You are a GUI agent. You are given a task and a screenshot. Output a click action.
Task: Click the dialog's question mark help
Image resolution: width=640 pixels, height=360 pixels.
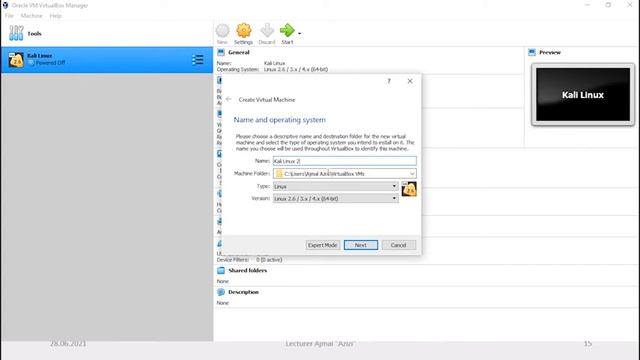(389, 81)
